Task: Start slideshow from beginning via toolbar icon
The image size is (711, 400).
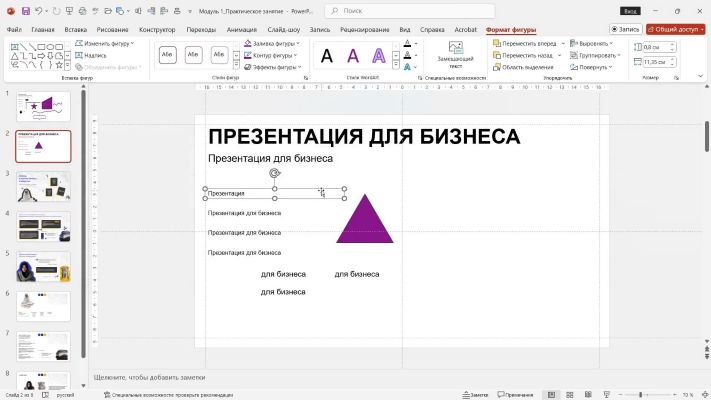Action: pos(69,11)
